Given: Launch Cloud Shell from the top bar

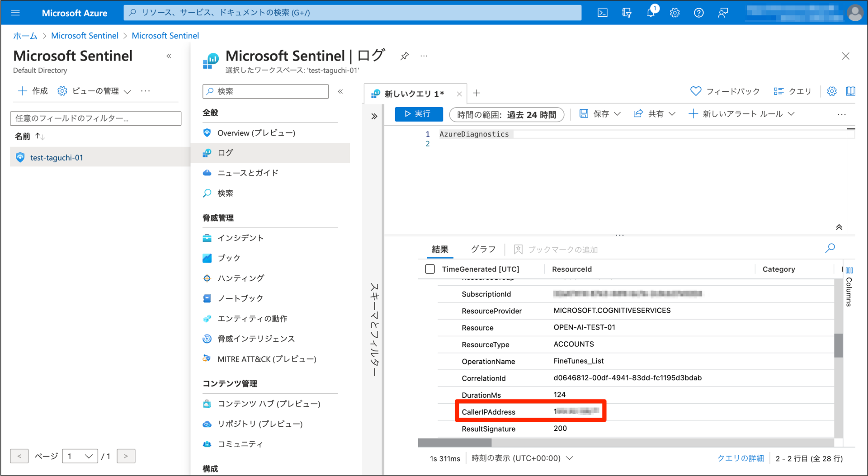Looking at the screenshot, I should [x=602, y=12].
